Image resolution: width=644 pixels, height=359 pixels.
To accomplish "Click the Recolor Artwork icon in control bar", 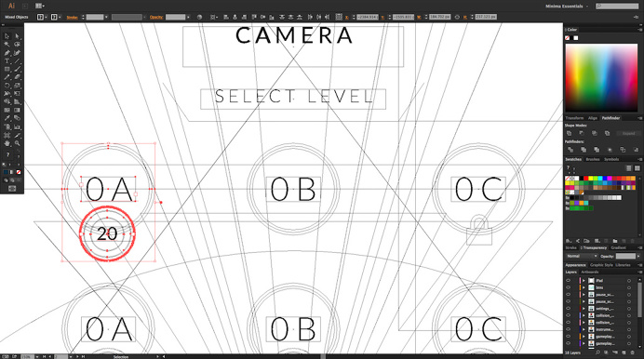I will tap(199, 18).
